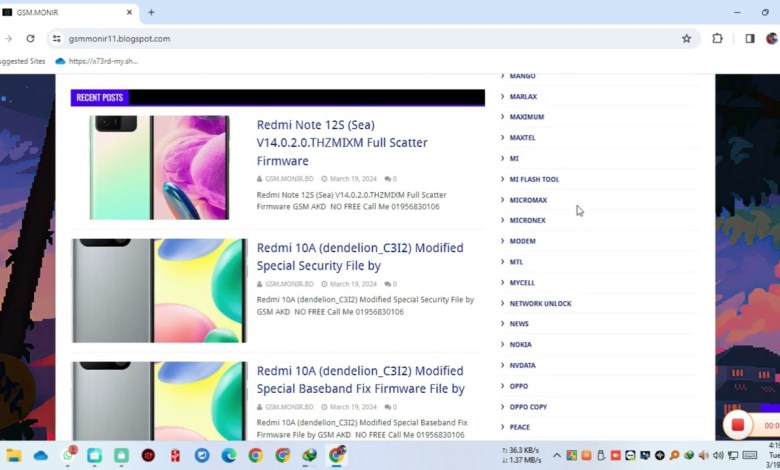The height and width of the screenshot is (470, 780).
Task: Open the Redmi Note 12S Full Scatter Firmware post
Action: tap(342, 143)
